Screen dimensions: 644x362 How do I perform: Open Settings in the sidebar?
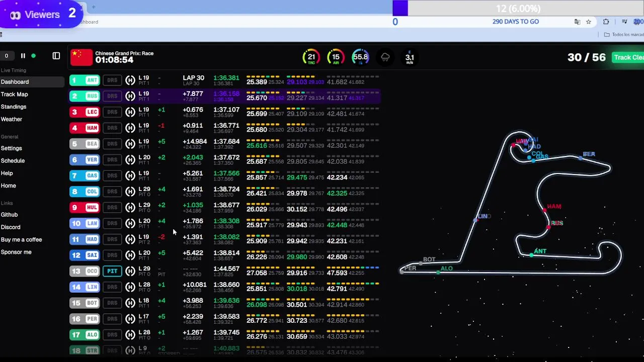tap(11, 148)
